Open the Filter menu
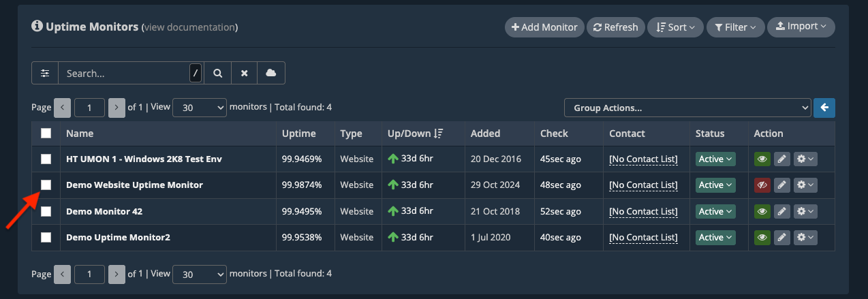This screenshot has width=868, height=299. coord(734,27)
